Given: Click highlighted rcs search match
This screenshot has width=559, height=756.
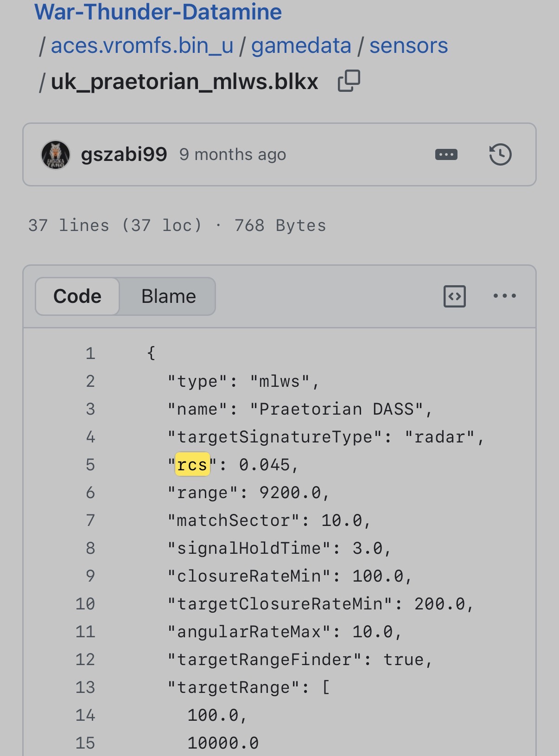Looking at the screenshot, I should [192, 465].
